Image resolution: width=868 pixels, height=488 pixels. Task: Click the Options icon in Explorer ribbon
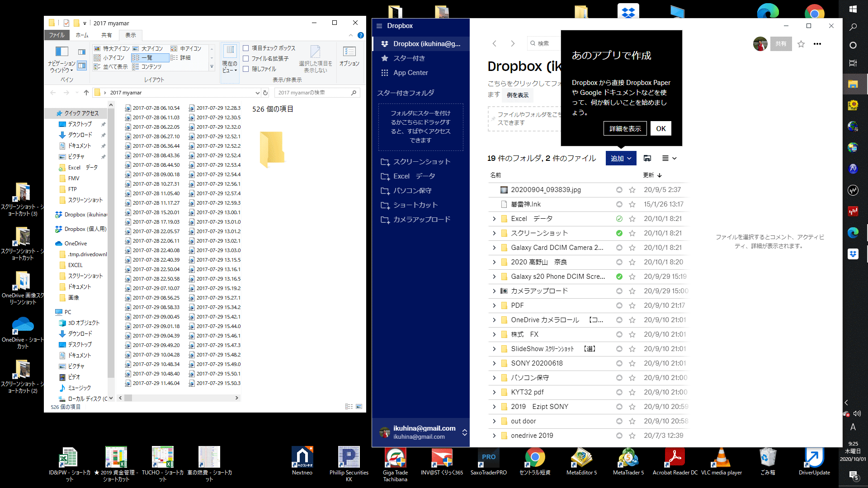(x=349, y=56)
